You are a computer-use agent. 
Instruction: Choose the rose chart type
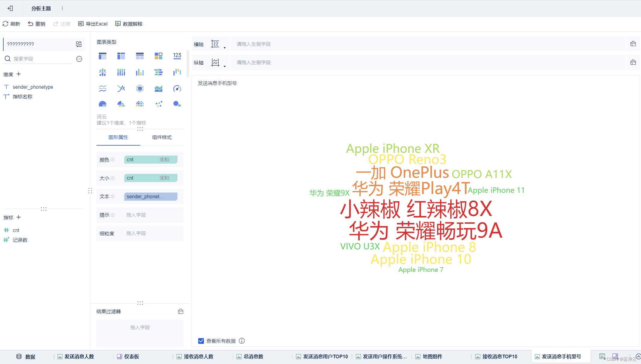[121, 104]
